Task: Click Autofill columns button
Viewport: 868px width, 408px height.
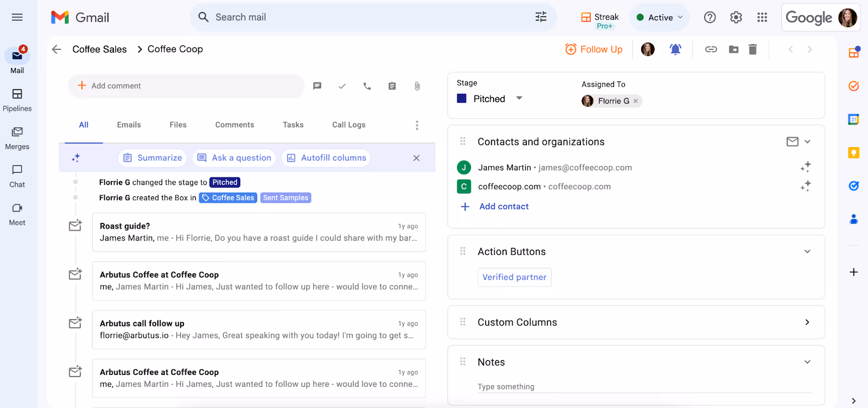Action: [326, 158]
